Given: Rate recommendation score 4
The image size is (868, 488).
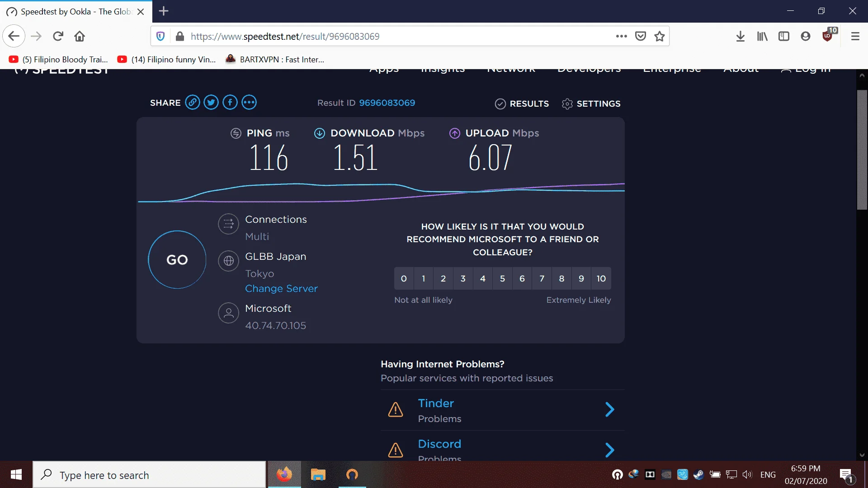Looking at the screenshot, I should click(483, 278).
